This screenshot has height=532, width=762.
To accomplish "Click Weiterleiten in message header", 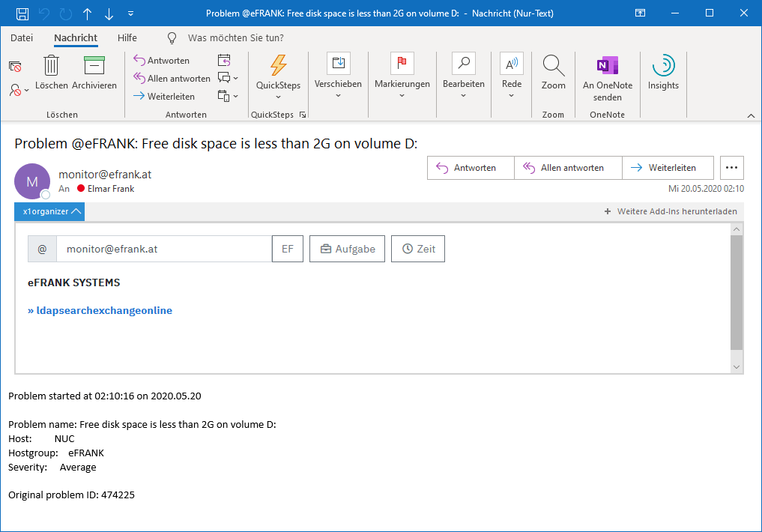I will pos(668,168).
